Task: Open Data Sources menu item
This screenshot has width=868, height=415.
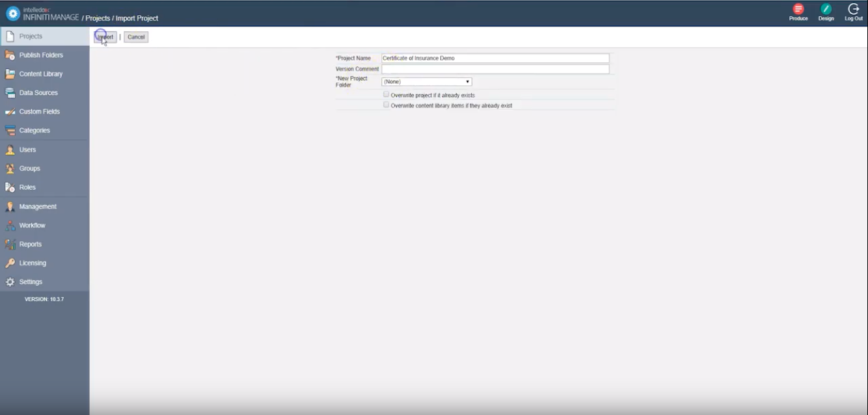Action: coord(44,93)
